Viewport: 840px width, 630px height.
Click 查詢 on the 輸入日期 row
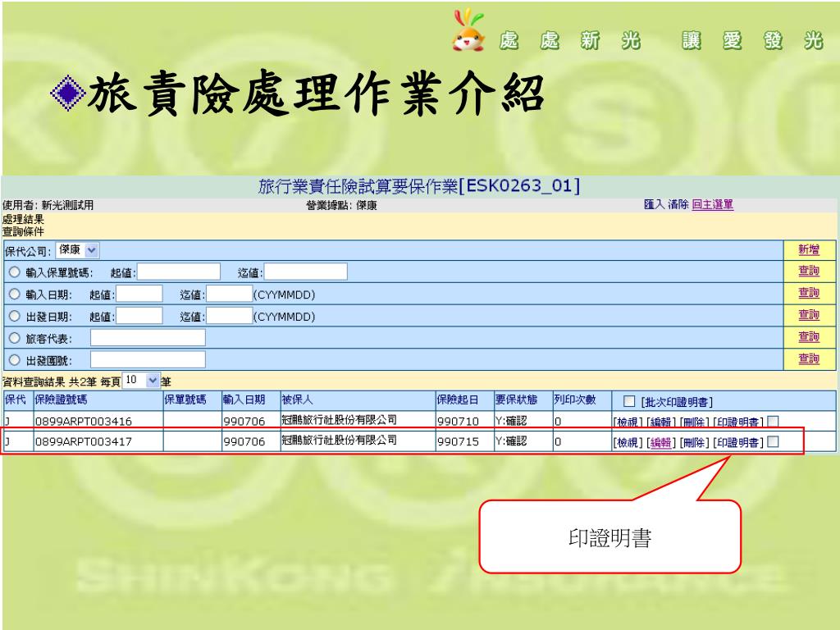tap(808, 293)
